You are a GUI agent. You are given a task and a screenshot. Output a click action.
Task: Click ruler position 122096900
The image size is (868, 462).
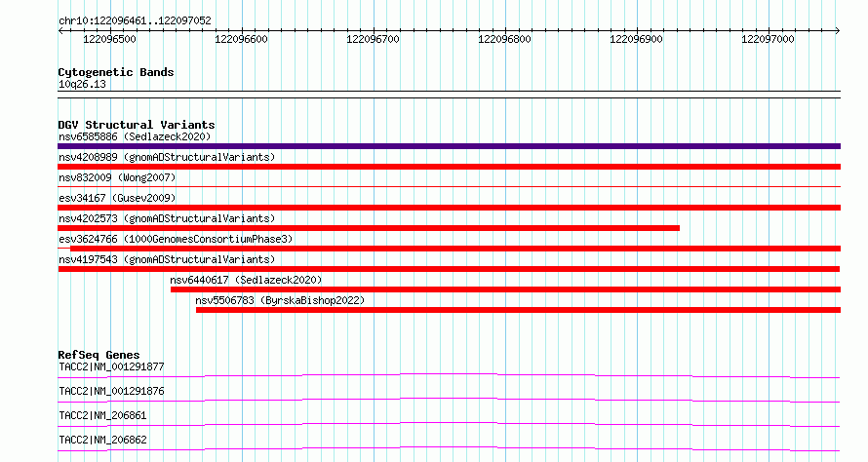tap(636, 39)
